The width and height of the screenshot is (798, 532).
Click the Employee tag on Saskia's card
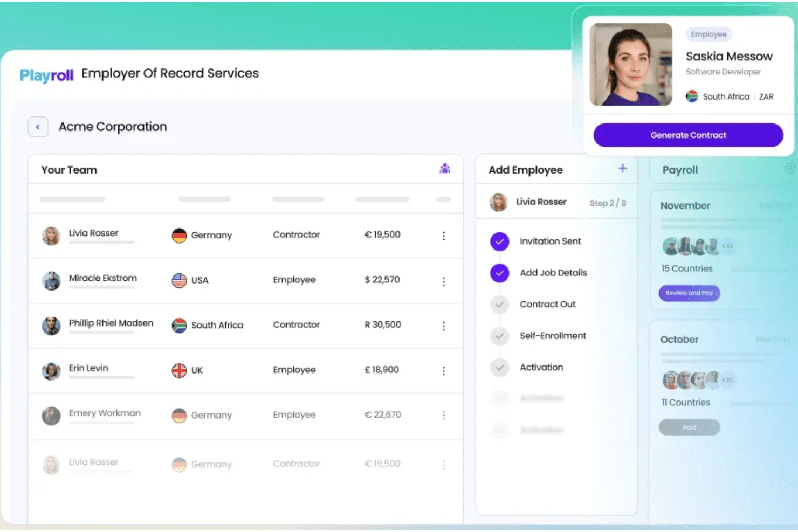point(708,34)
